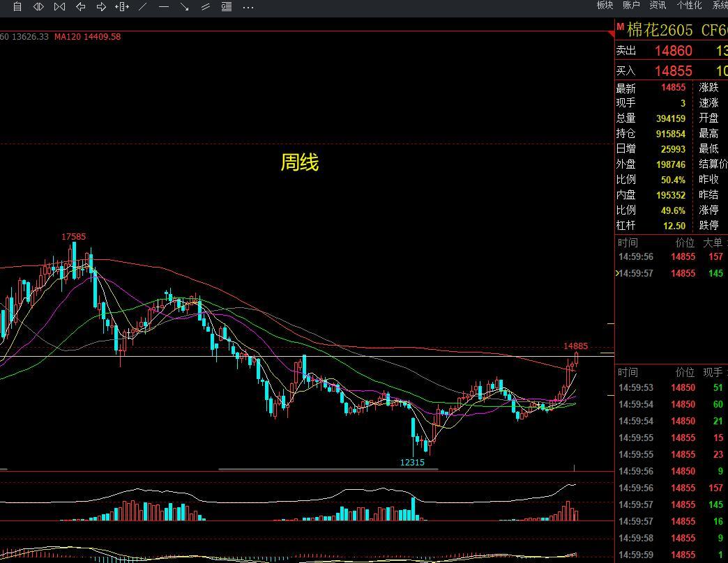Open the more tools ellipsis menu

[248, 8]
